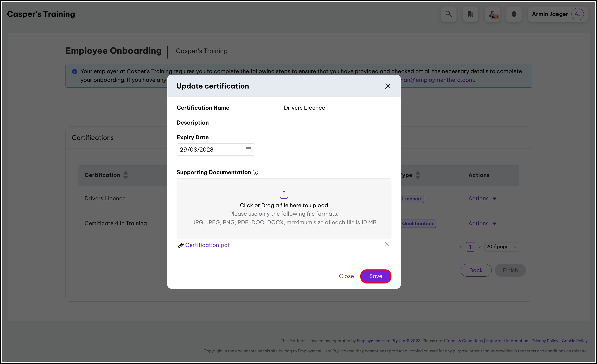Viewport: 597px width, 364px height.
Task: Open the beta lab flask icon
Action: point(492,14)
